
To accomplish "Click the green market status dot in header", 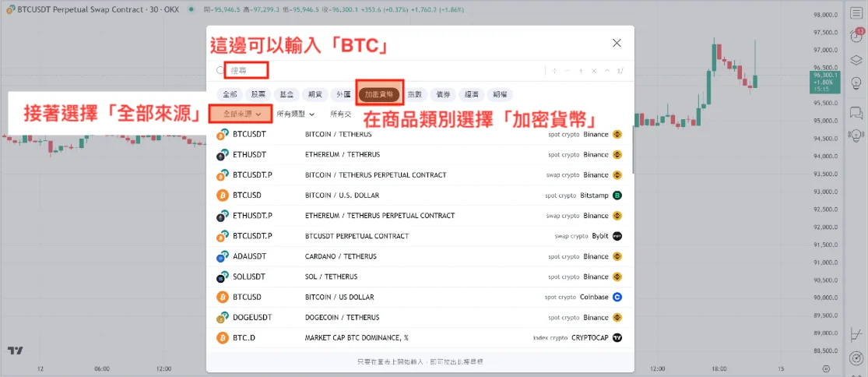I will coord(191,9).
